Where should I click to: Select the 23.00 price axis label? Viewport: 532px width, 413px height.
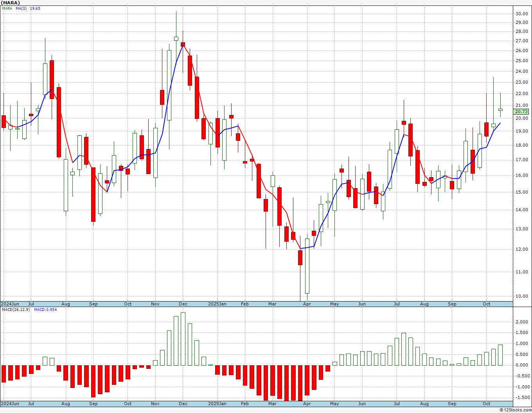(522, 83)
